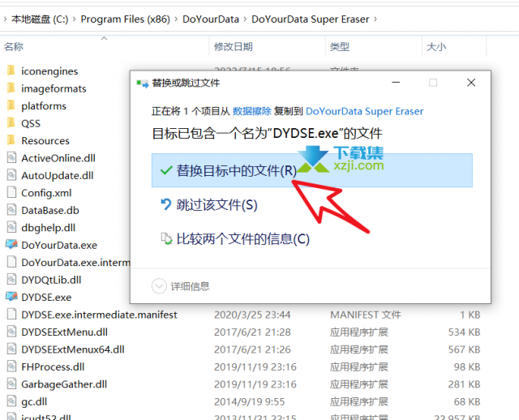Click the gc.dll file icon
The height and width of the screenshot is (420, 519).
tap(11, 401)
